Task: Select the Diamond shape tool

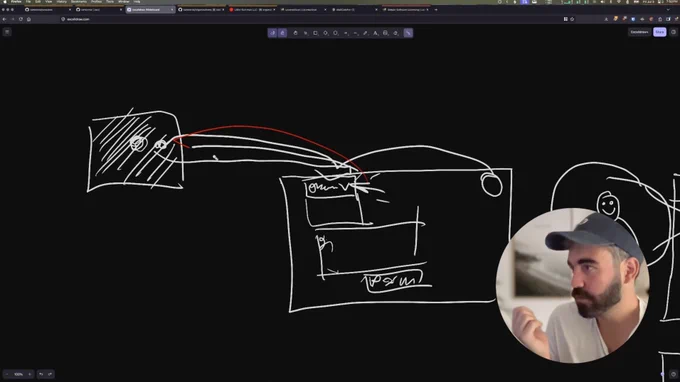Action: click(325, 33)
